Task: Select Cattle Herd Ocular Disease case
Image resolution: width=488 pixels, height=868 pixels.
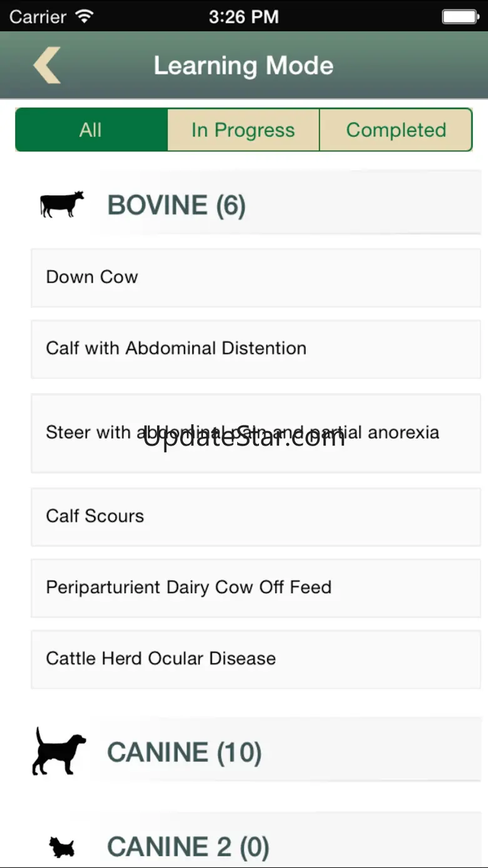Action: point(256,659)
